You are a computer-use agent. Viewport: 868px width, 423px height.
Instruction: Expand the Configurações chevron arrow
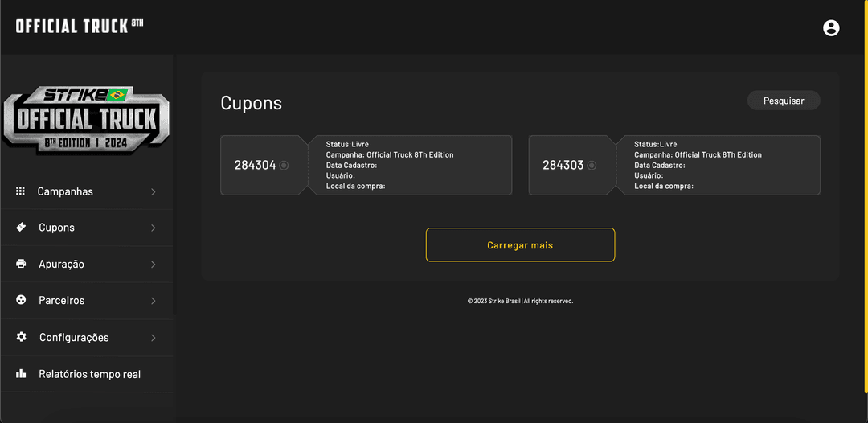tap(154, 338)
